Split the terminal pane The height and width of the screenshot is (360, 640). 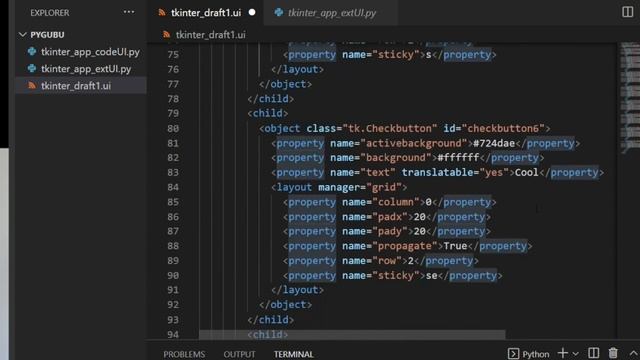[593, 353]
